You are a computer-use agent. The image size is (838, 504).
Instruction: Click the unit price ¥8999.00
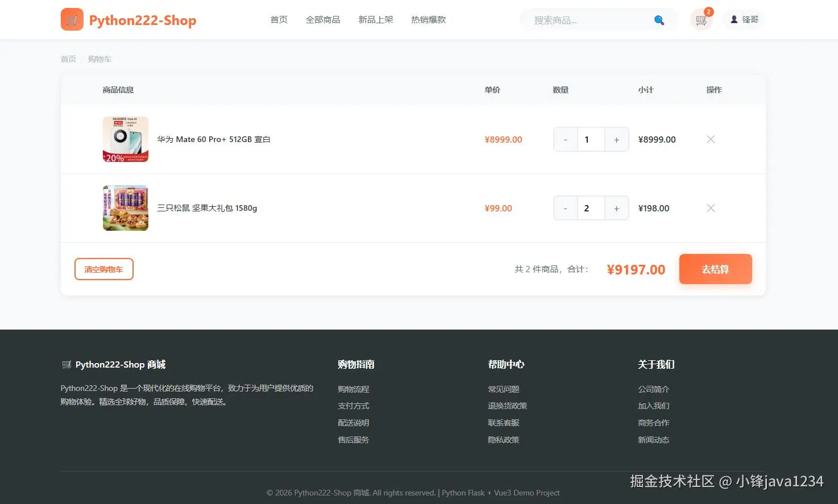pyautogui.click(x=503, y=140)
